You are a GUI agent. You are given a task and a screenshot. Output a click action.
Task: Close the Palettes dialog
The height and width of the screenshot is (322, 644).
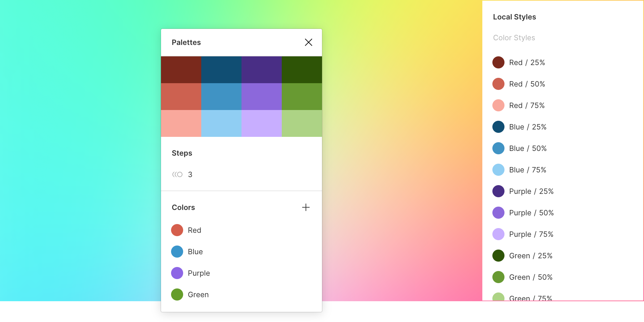pyautogui.click(x=309, y=42)
